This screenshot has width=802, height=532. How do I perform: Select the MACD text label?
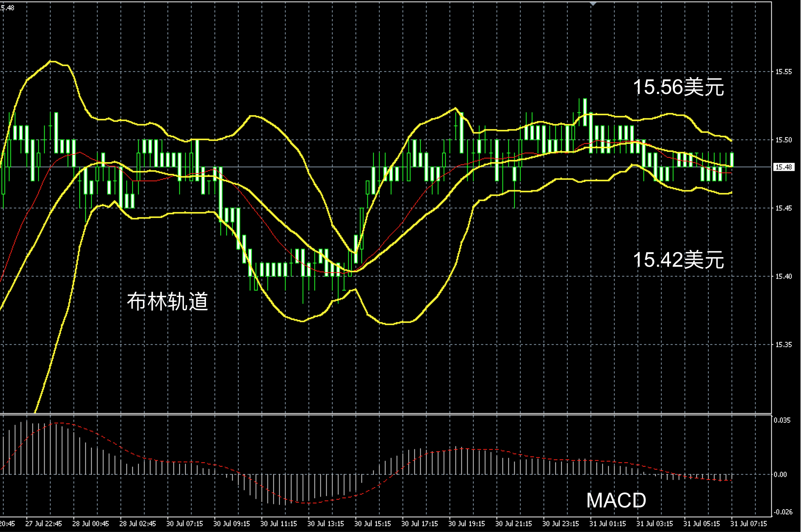tap(616, 500)
